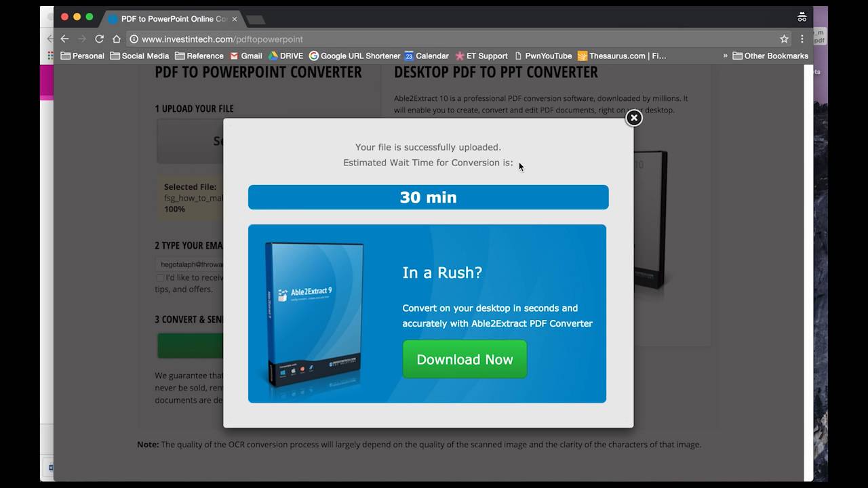This screenshot has width=868, height=488.
Task: Click the Selected File label
Action: 190,186
